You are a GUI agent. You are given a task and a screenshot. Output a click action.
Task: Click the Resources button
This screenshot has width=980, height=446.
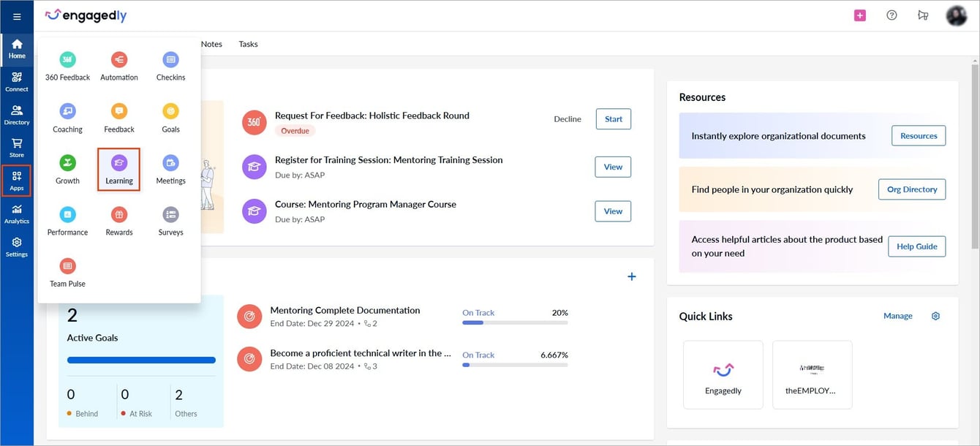[919, 136]
